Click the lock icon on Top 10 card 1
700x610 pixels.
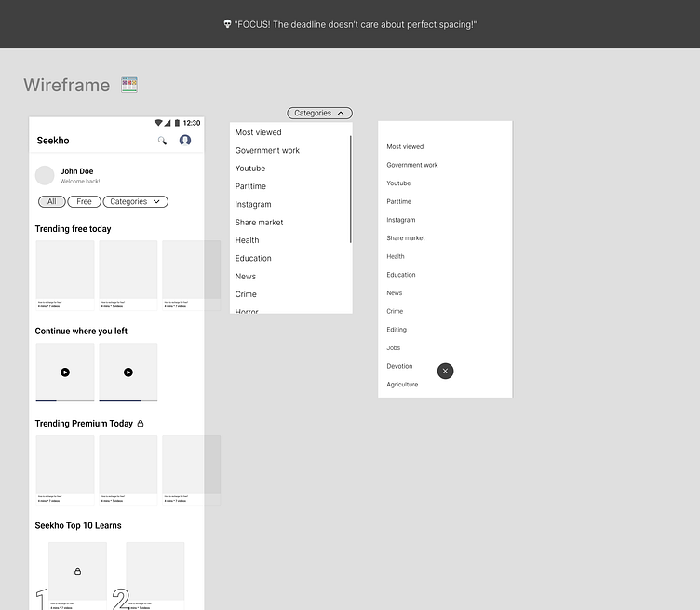click(x=77, y=571)
